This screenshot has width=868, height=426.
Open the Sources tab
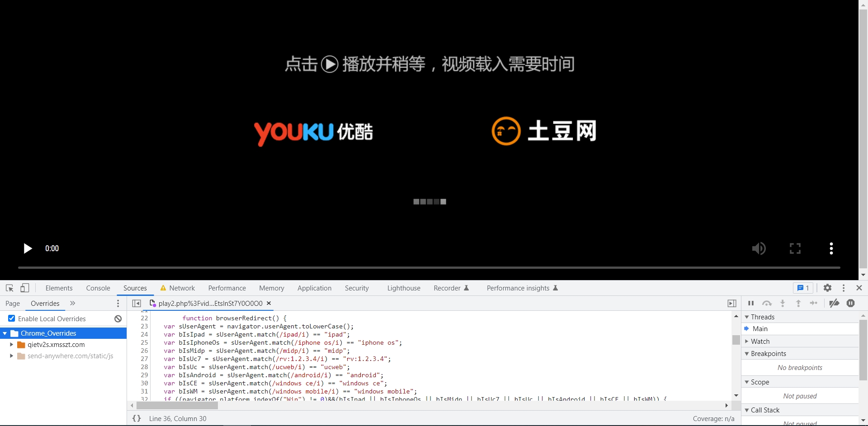pos(135,288)
